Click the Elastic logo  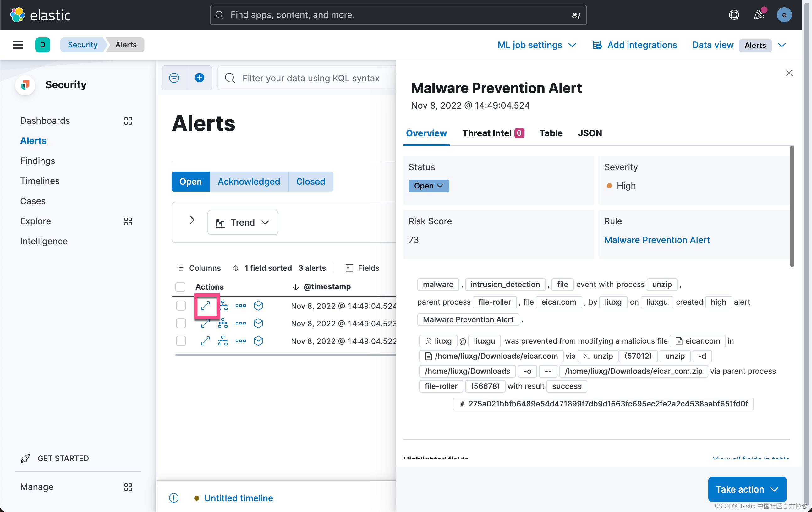(x=40, y=15)
